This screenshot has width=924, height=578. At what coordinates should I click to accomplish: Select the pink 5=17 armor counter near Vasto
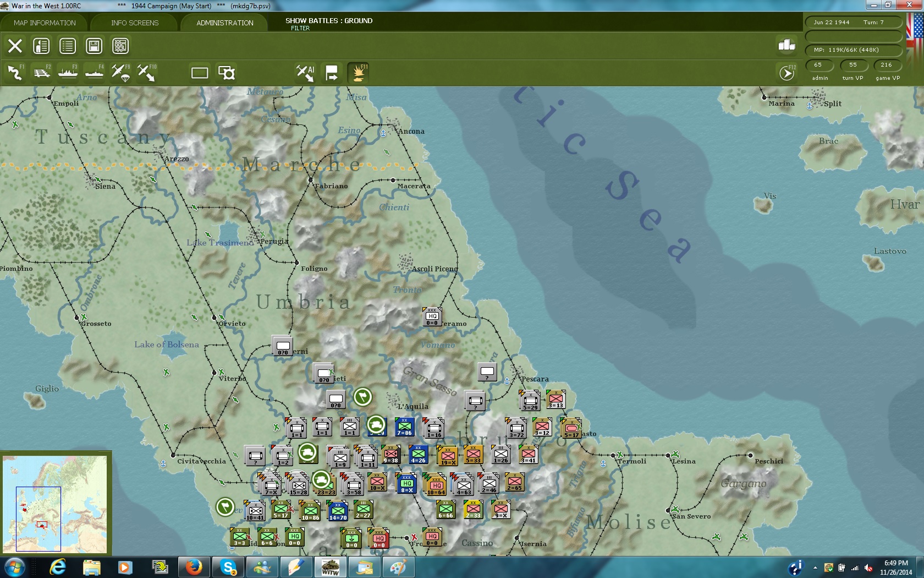(571, 428)
